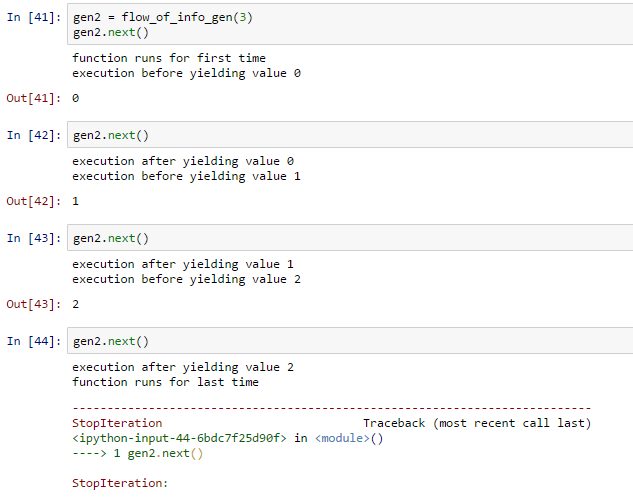Click the 'function runs for first time' output
Viewport: 633px width, 503px height.
(169, 58)
